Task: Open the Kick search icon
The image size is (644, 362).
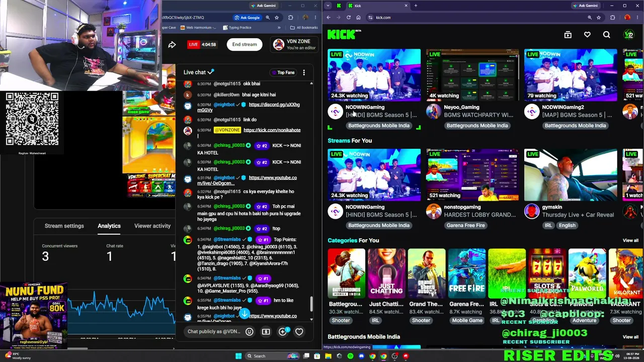Action: (606, 35)
